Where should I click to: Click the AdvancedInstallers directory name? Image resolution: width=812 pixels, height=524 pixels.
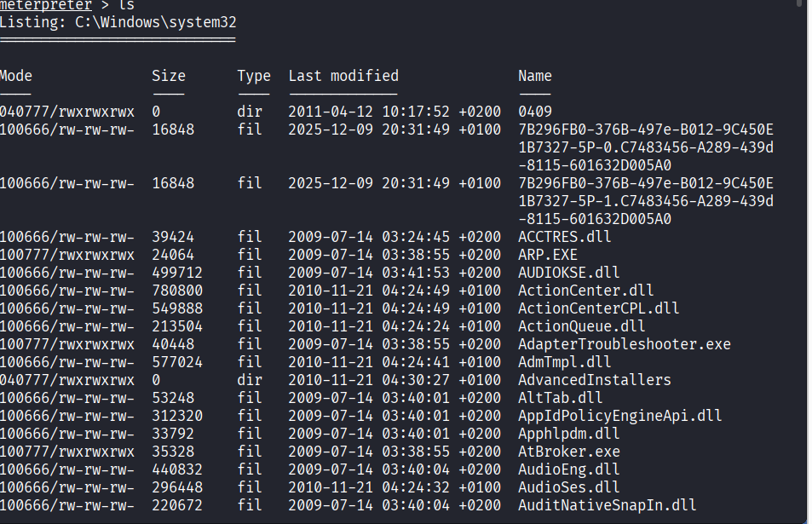(x=594, y=380)
